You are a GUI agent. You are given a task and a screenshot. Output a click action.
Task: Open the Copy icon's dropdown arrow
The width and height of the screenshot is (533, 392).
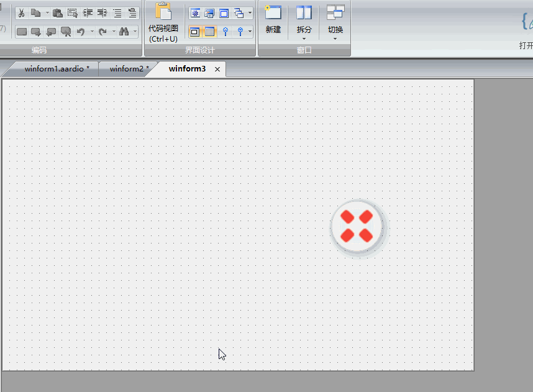[x=47, y=13]
